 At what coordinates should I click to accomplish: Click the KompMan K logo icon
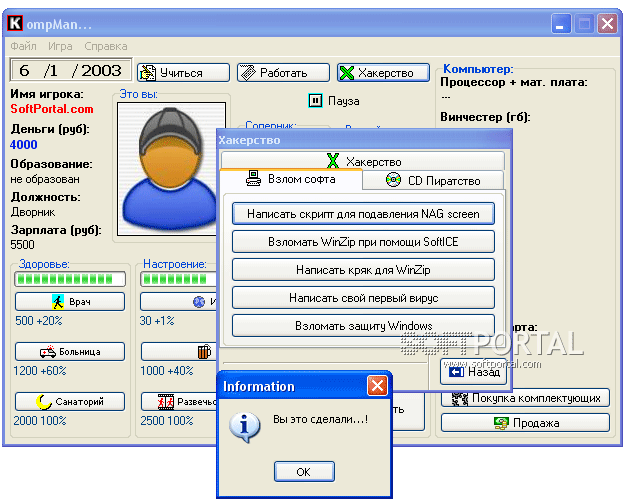[15, 23]
